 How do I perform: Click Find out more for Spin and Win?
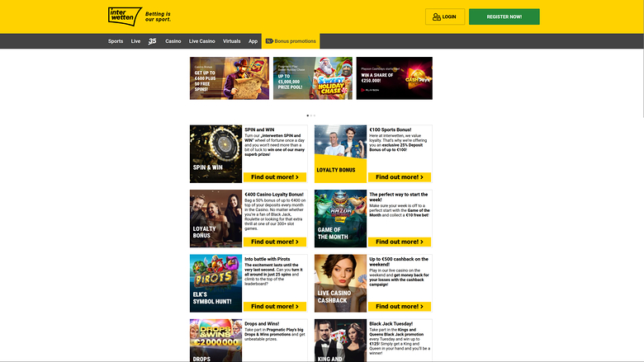click(274, 177)
